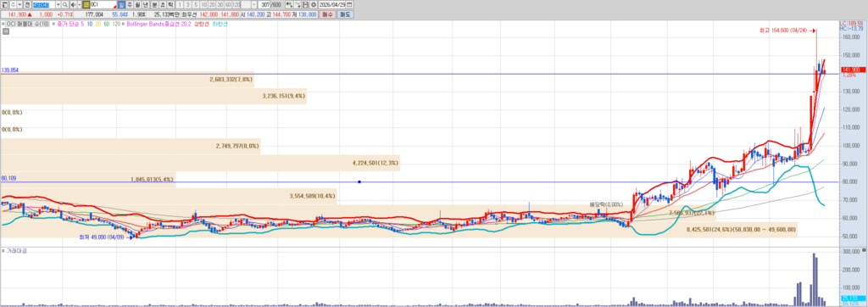Click the 최우선 best quote label
Screen dimensions: 868x307
(189, 14)
